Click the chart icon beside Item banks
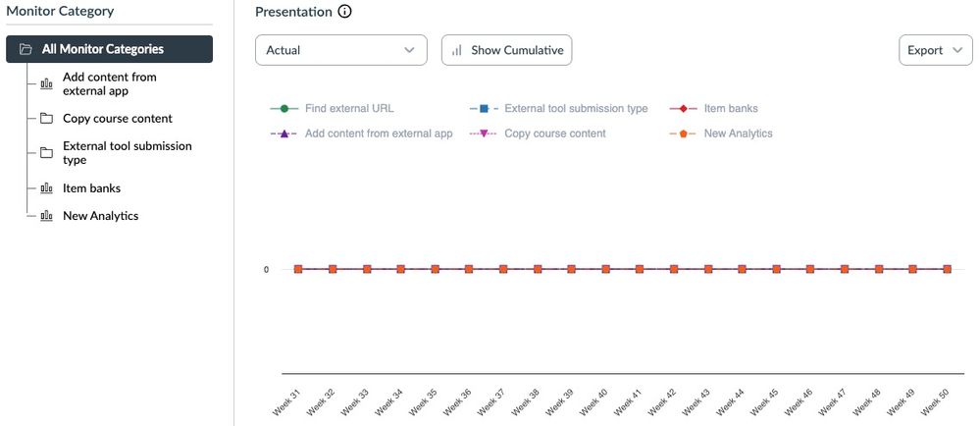The width and height of the screenshot is (980, 426). (46, 188)
